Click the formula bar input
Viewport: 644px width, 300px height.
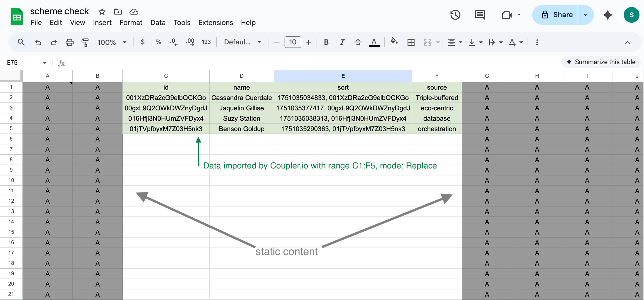313,63
